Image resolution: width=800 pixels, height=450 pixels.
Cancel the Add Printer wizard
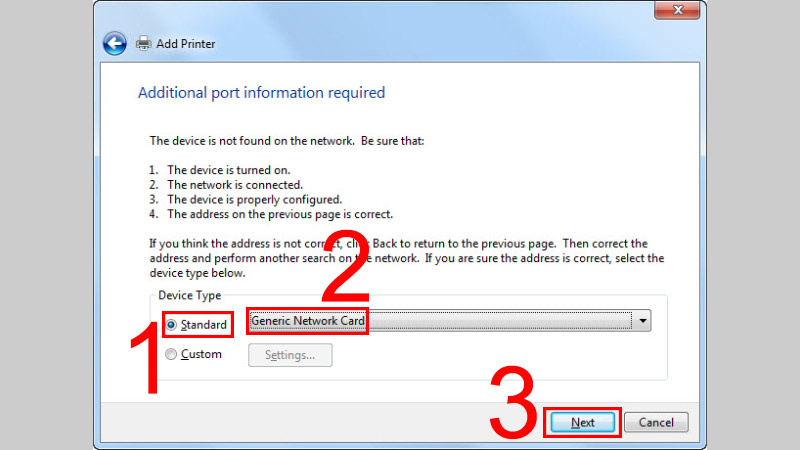[x=656, y=422]
